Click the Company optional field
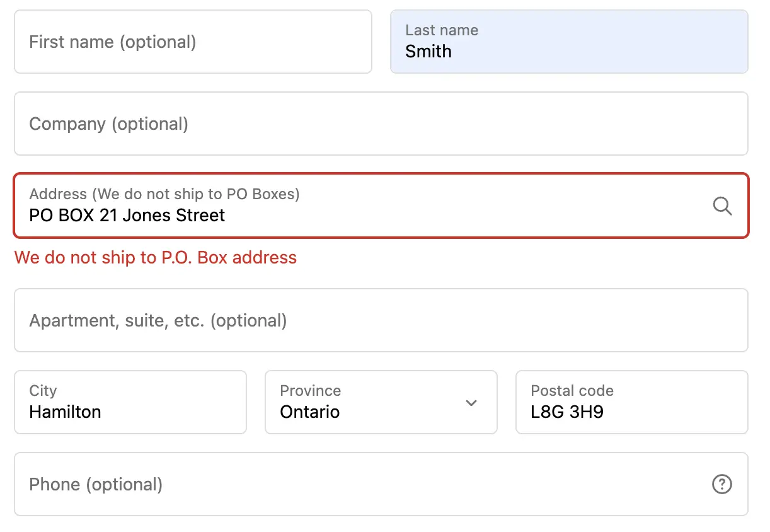This screenshot has width=770, height=532. coord(381,124)
